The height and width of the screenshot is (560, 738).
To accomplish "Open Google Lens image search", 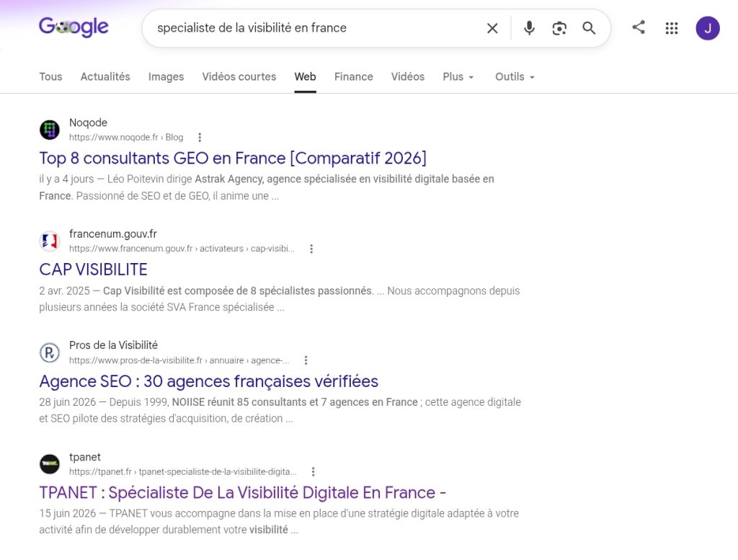I will [x=559, y=28].
